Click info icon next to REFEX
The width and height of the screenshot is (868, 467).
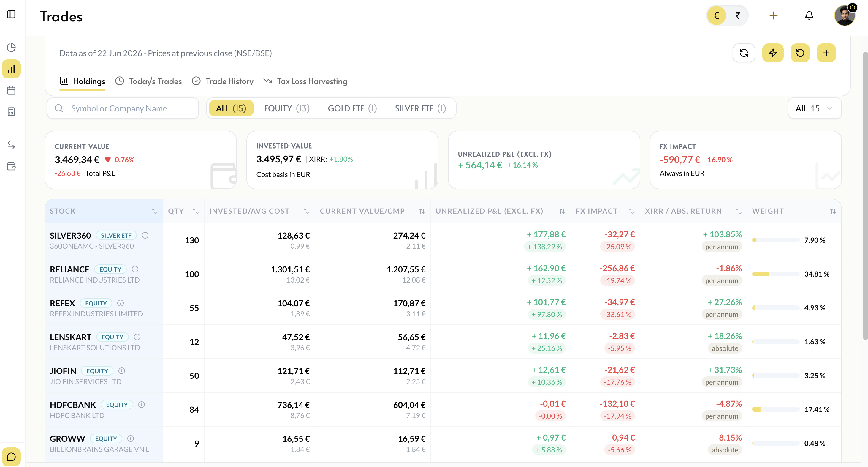pos(121,303)
